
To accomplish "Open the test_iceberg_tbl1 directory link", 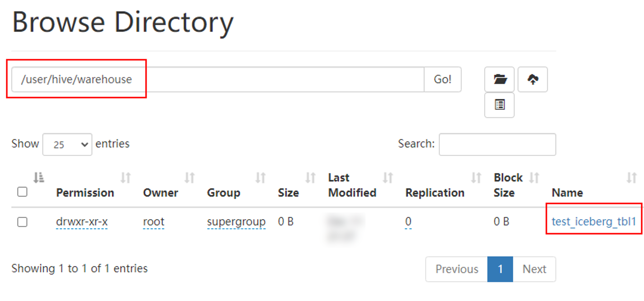I will 594,221.
